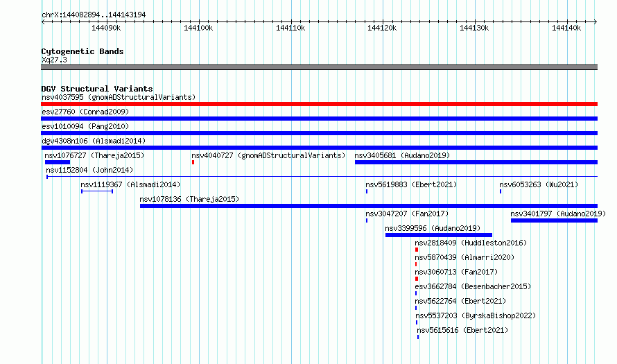Image resolution: width=617 pixels, height=364 pixels.
Task: Click the 144130k ruler label
Action: pos(474,28)
